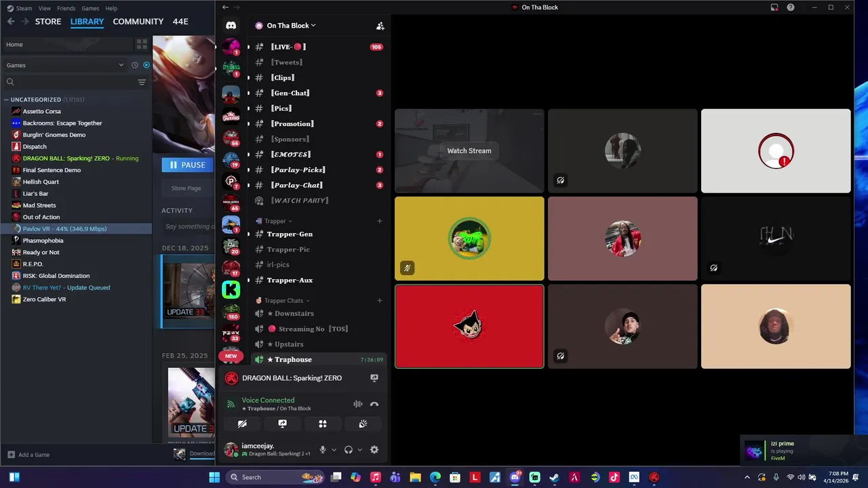Open Discord user settings gear
Viewport: 868px width, 488px height.
374,449
